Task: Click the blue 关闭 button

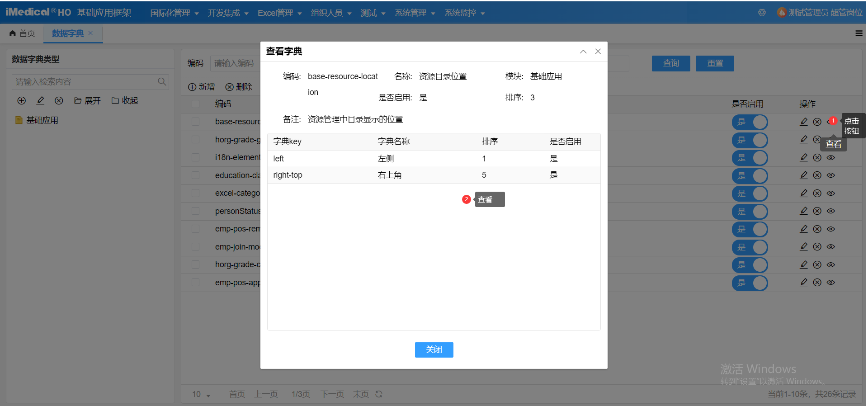Action: point(434,349)
